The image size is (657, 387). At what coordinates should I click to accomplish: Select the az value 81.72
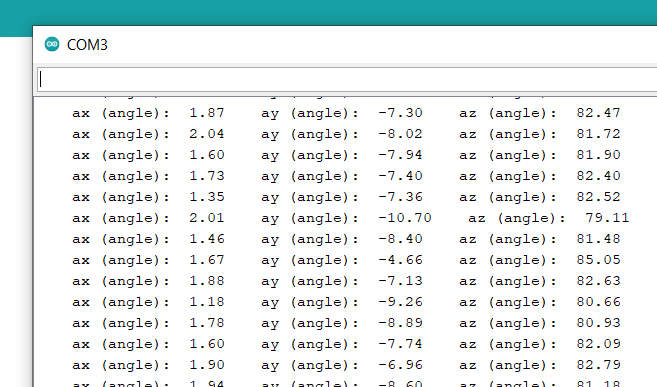[x=598, y=134]
